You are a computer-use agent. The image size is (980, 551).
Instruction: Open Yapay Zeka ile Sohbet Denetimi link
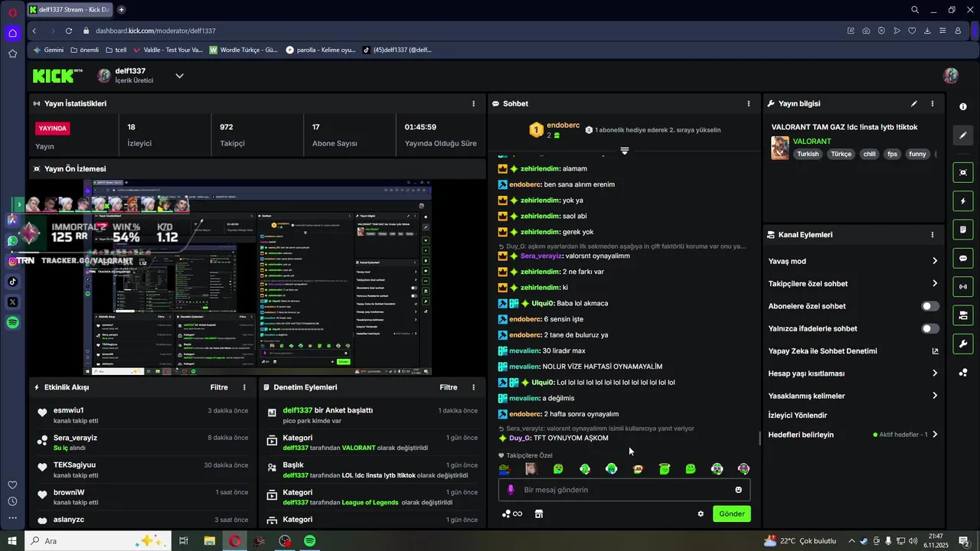tap(854, 351)
